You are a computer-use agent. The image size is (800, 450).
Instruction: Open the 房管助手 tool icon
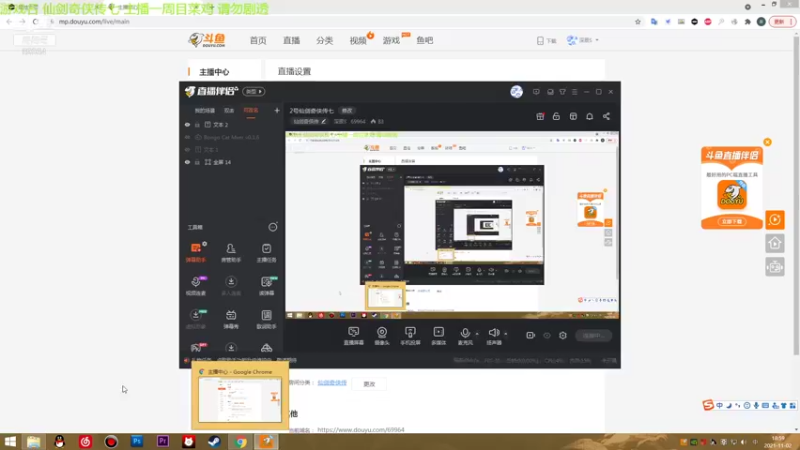point(231,252)
